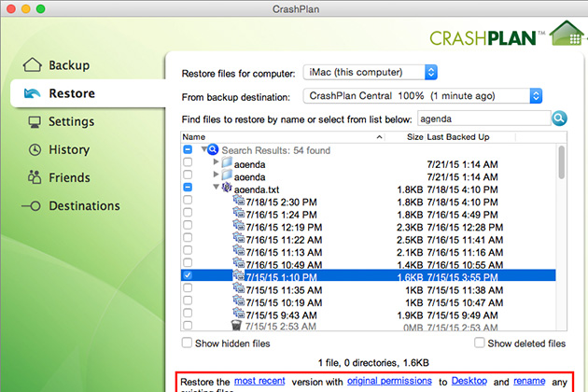This screenshot has height=392, width=588.
Task: Check the 7/16/15 12:19 PM version checkbox
Action: coord(188,225)
